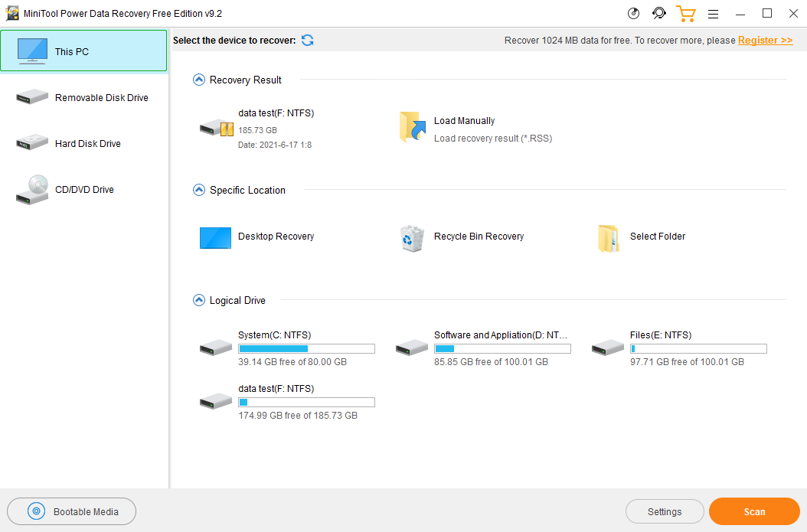Open the shopping cart upgrade icon
This screenshot has width=807, height=532.
pyautogui.click(x=685, y=14)
